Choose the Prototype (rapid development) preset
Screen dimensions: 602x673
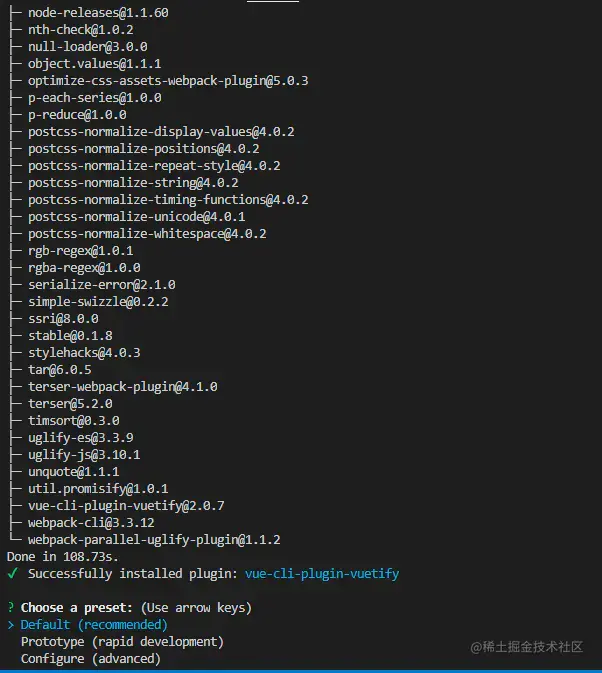pos(122,642)
